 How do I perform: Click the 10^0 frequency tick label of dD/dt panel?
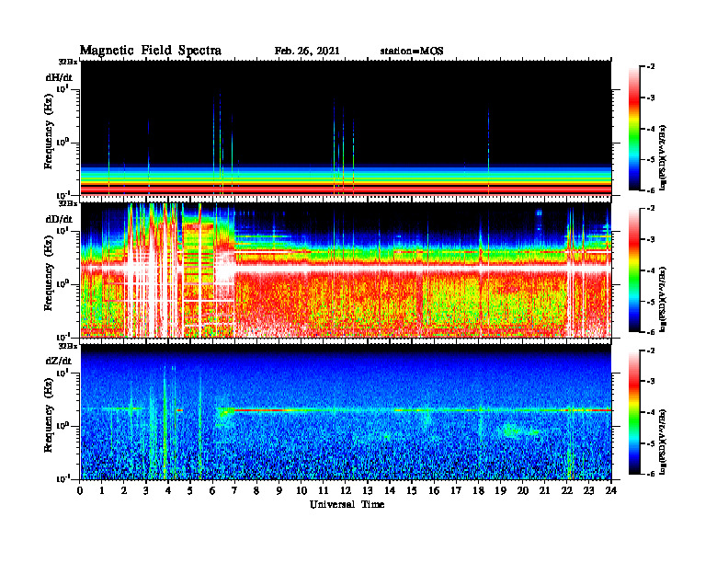tap(63, 283)
